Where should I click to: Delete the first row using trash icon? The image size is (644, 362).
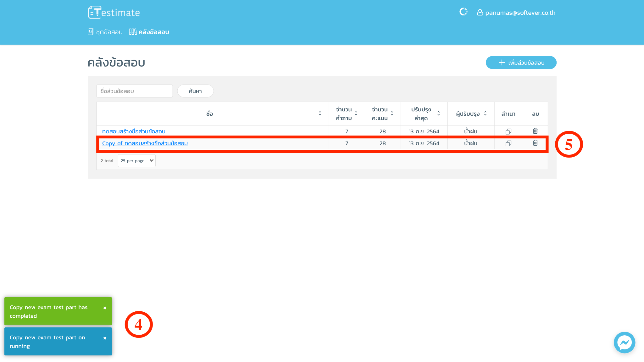535,131
